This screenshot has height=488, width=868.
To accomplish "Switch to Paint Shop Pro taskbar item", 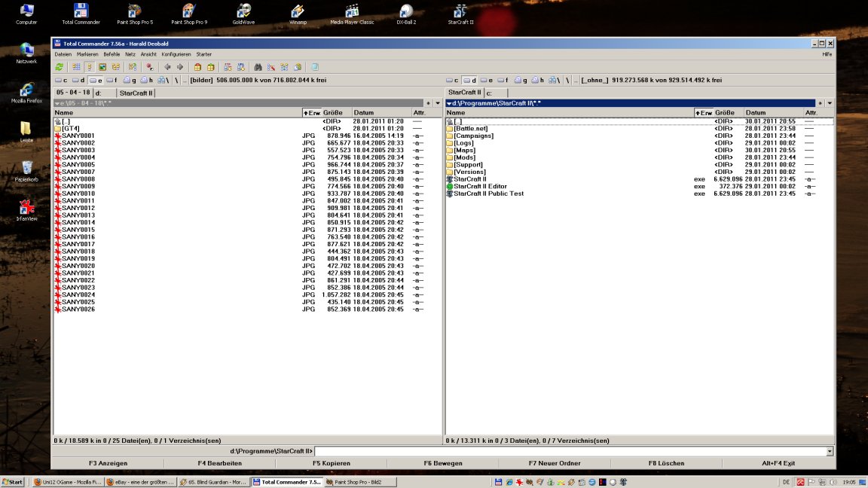I will point(360,482).
